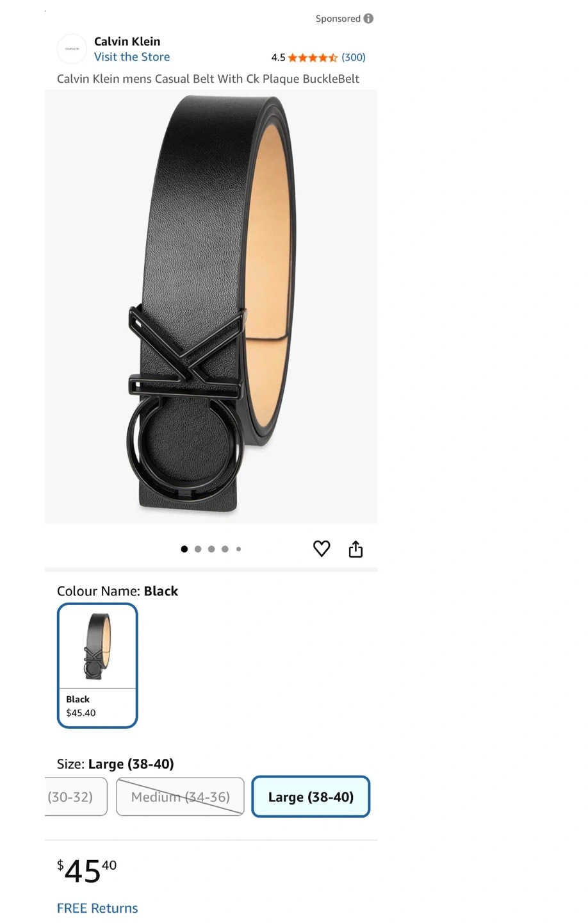
Task: Go to third image carousel dot
Action: 211,549
